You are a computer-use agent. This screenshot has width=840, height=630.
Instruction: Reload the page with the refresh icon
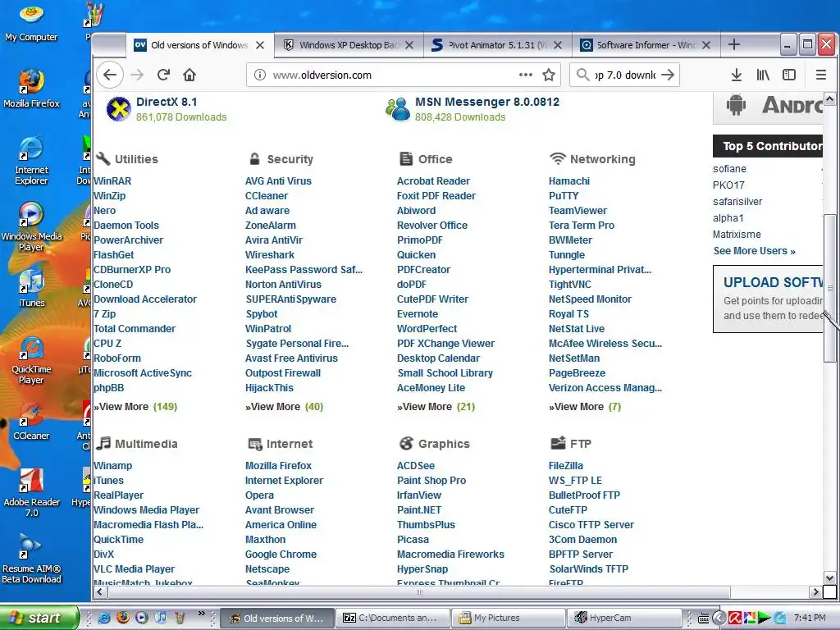coord(163,75)
